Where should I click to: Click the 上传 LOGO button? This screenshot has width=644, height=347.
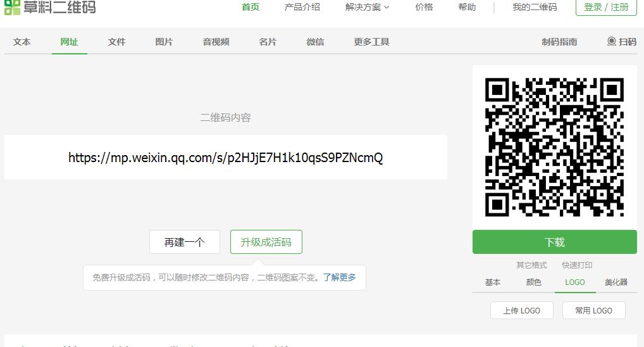point(522,310)
